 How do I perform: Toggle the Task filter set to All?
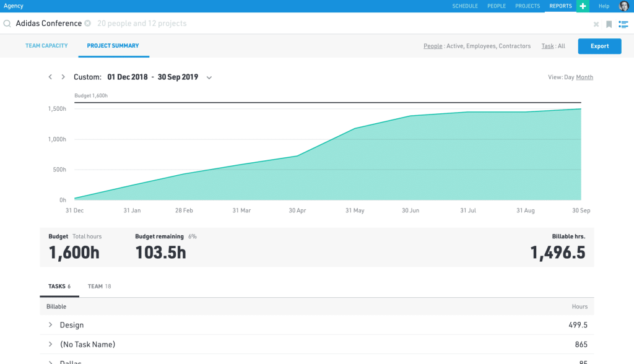553,46
